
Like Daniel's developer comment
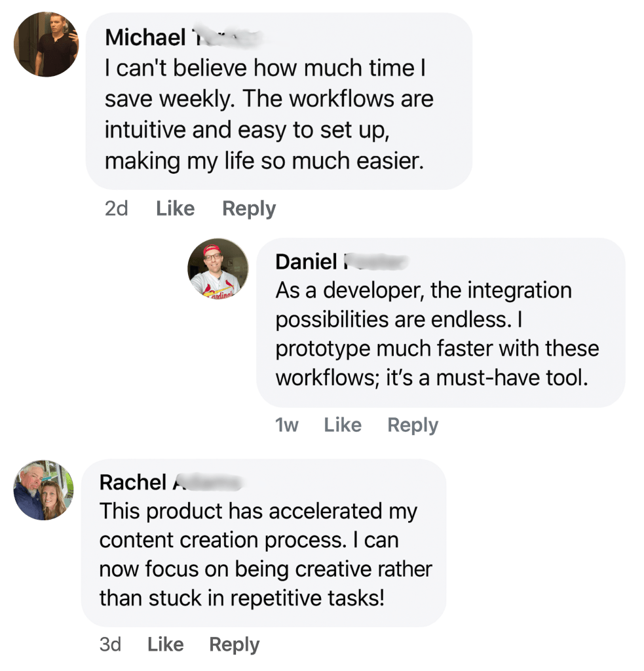(x=343, y=425)
